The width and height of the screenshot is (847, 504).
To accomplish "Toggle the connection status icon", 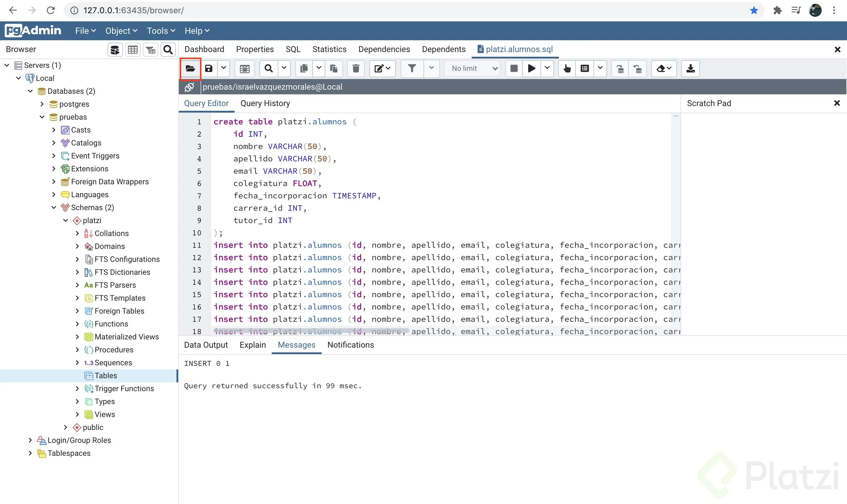I will click(x=189, y=87).
